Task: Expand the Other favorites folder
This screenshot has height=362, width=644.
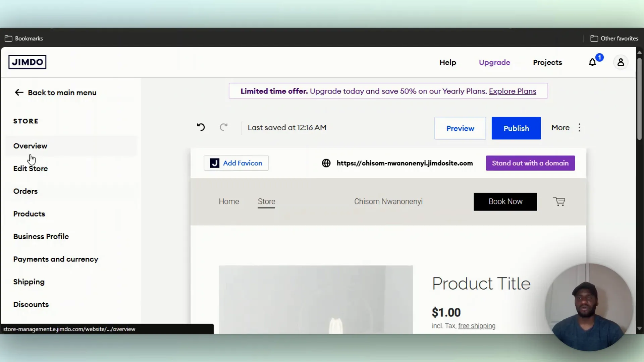Action: click(614, 39)
